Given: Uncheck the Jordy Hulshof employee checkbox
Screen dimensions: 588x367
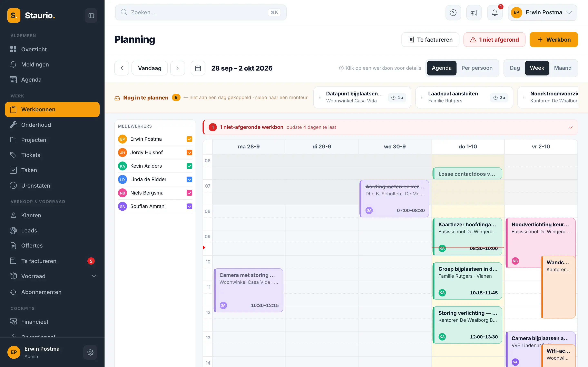Looking at the screenshot, I should (189, 153).
